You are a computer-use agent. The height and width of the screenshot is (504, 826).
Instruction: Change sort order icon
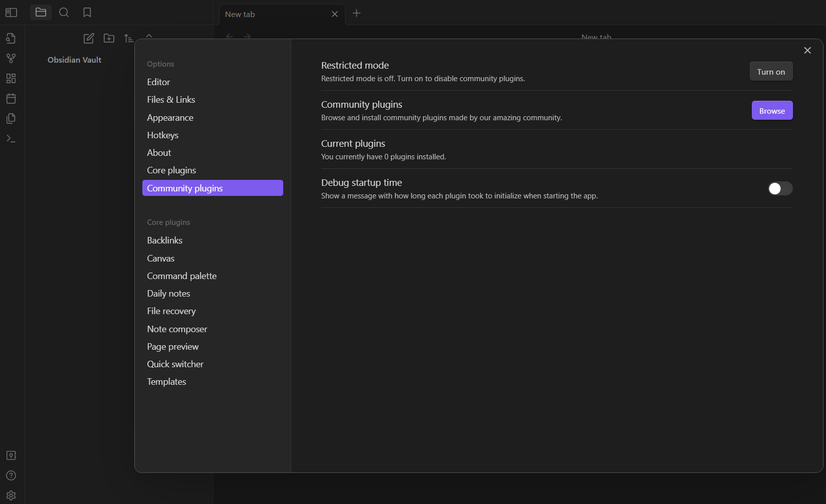129,38
